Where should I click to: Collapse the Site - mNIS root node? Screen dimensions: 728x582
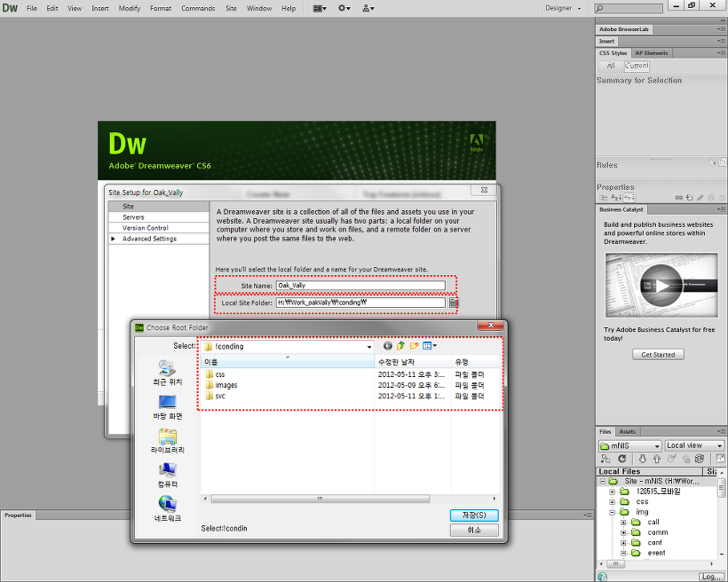(x=602, y=481)
